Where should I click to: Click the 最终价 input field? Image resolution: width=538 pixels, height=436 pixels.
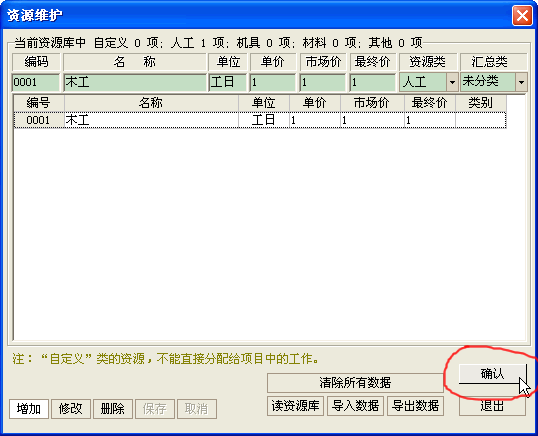[x=373, y=82]
